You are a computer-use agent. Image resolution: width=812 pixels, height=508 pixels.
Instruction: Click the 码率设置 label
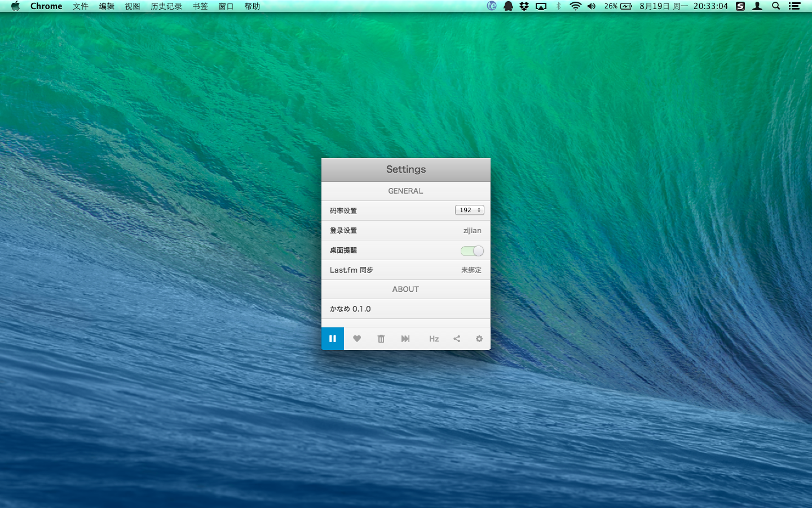343,211
